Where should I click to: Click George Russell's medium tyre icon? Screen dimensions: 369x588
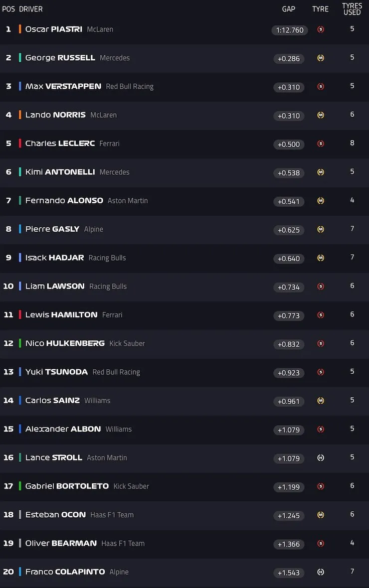tap(321, 58)
